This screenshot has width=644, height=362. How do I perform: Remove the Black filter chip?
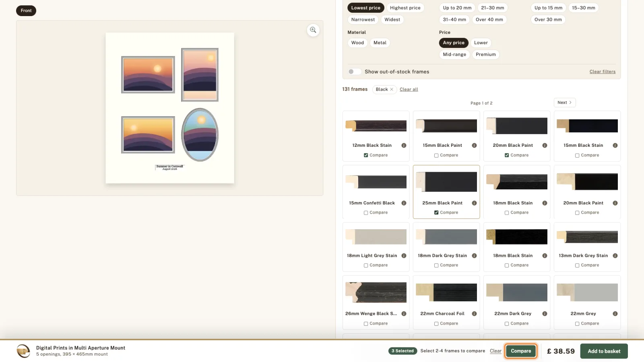[x=392, y=89]
